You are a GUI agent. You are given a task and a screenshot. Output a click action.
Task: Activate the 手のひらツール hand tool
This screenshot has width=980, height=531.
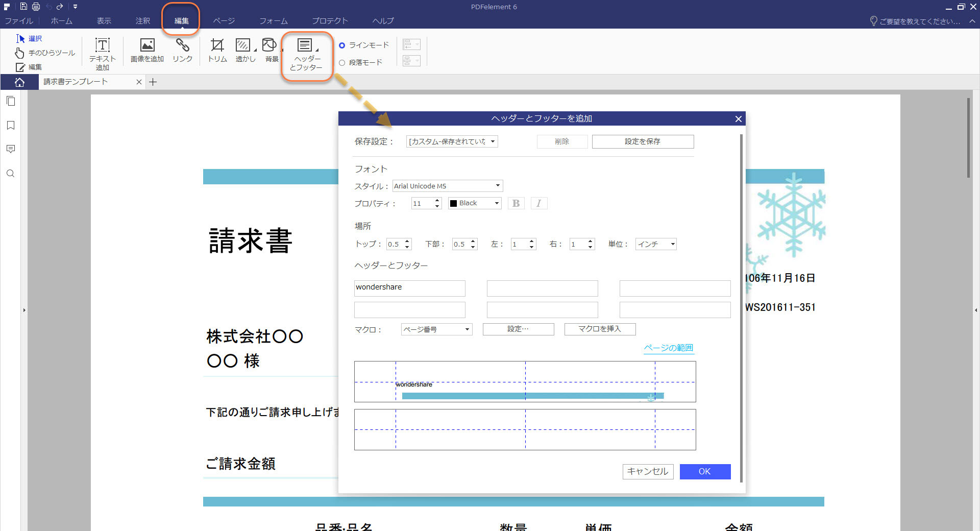[x=45, y=53]
